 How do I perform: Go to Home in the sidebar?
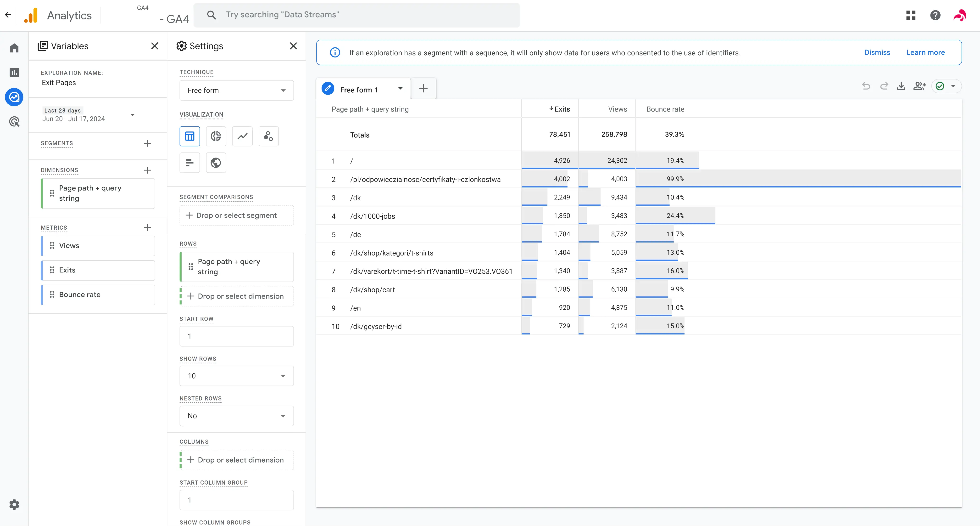point(14,48)
